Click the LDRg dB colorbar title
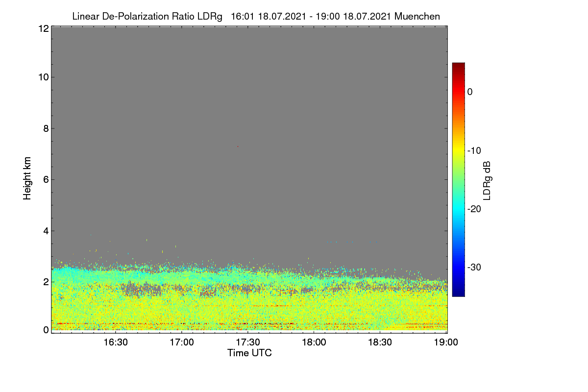The image size is (588, 392). point(487,180)
